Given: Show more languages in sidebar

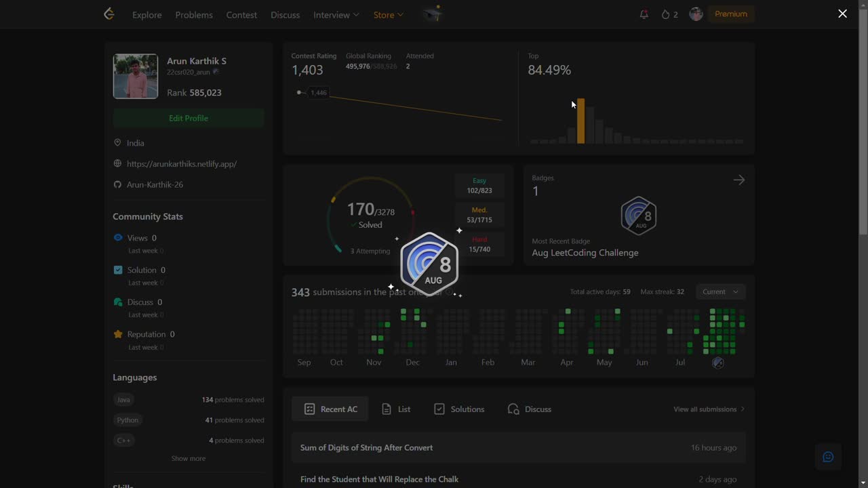Looking at the screenshot, I should [188, 459].
